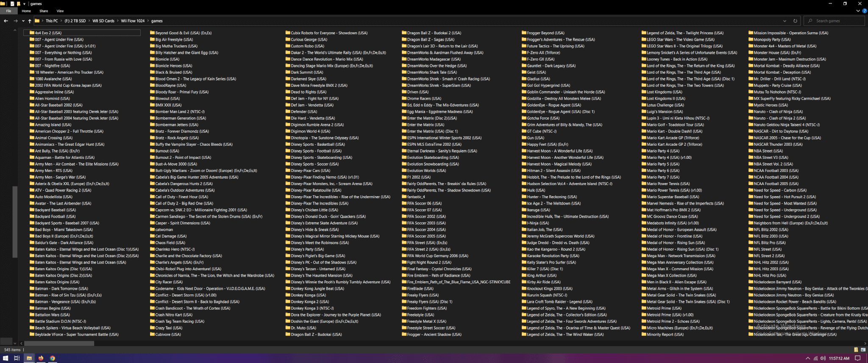This screenshot has width=868, height=363.
Task: Expand the recent locations dropdown arrow
Action: [x=23, y=21]
